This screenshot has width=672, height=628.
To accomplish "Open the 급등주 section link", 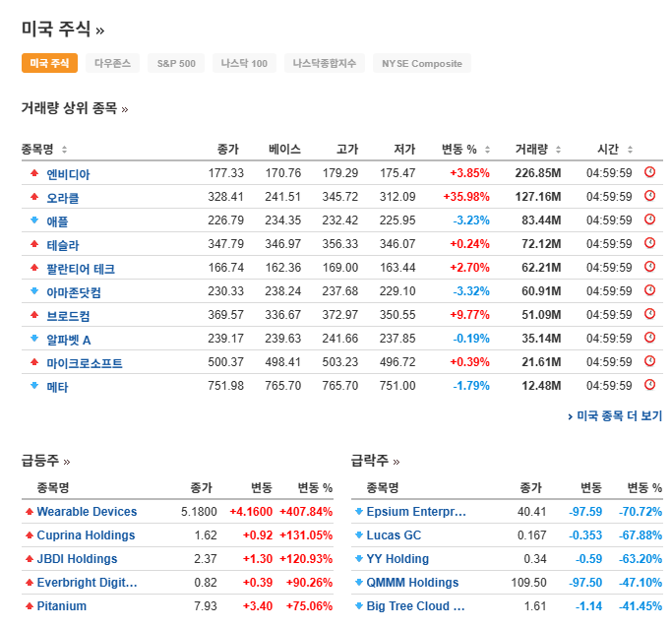I will tap(45, 461).
